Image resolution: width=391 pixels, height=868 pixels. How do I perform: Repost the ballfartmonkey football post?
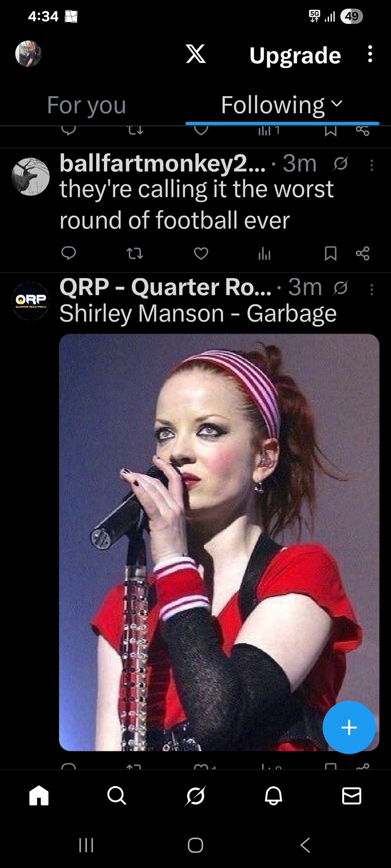[x=135, y=253]
